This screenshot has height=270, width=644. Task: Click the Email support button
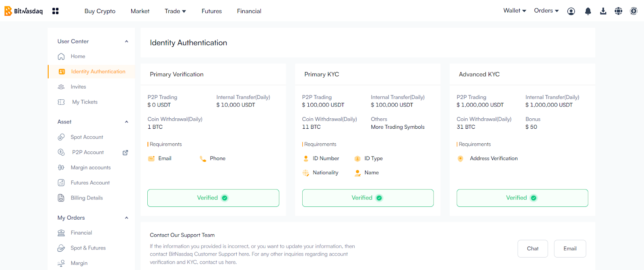click(570, 249)
